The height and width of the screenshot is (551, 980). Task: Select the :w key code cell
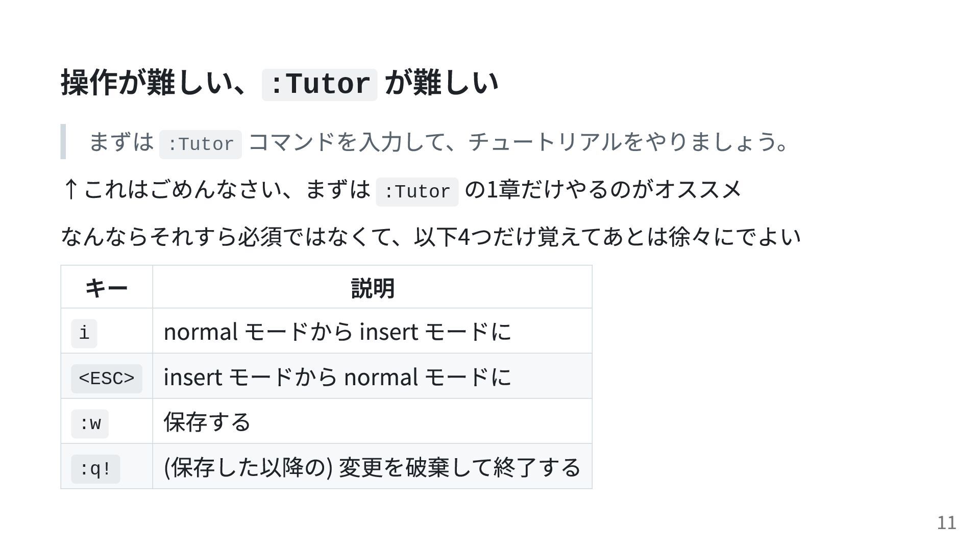point(90,423)
